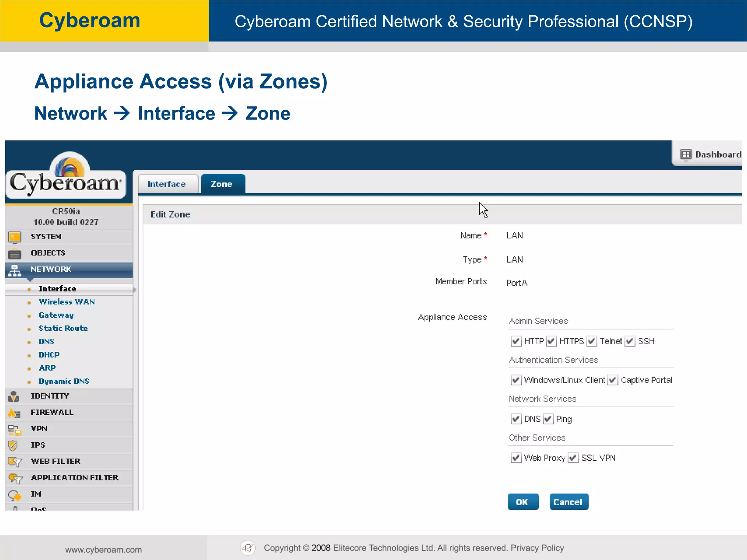Image resolution: width=747 pixels, height=560 pixels.
Task: Click the IDENTITY user icon
Action: pos(14,396)
